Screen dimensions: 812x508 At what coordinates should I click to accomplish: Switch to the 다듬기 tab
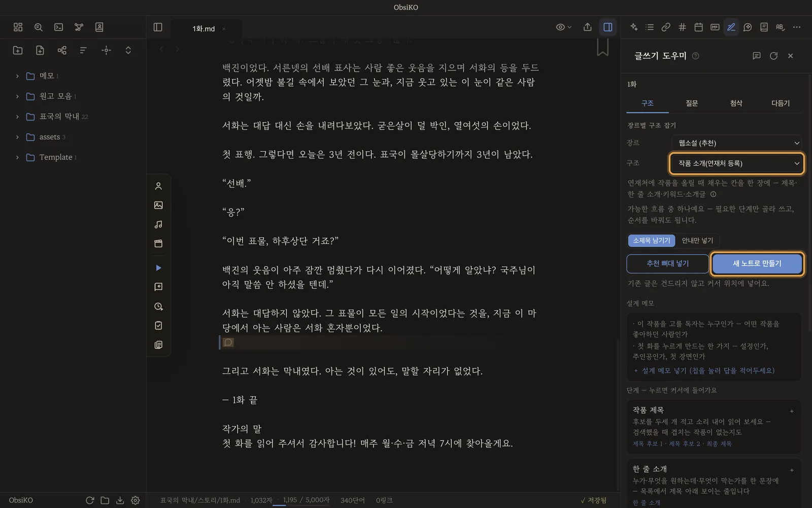point(781,103)
